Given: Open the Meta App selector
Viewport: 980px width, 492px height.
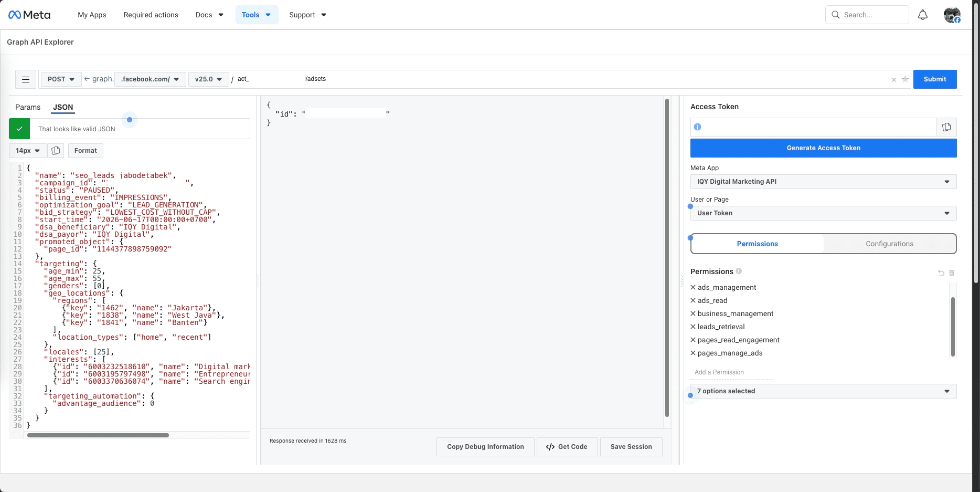Looking at the screenshot, I should point(823,182).
